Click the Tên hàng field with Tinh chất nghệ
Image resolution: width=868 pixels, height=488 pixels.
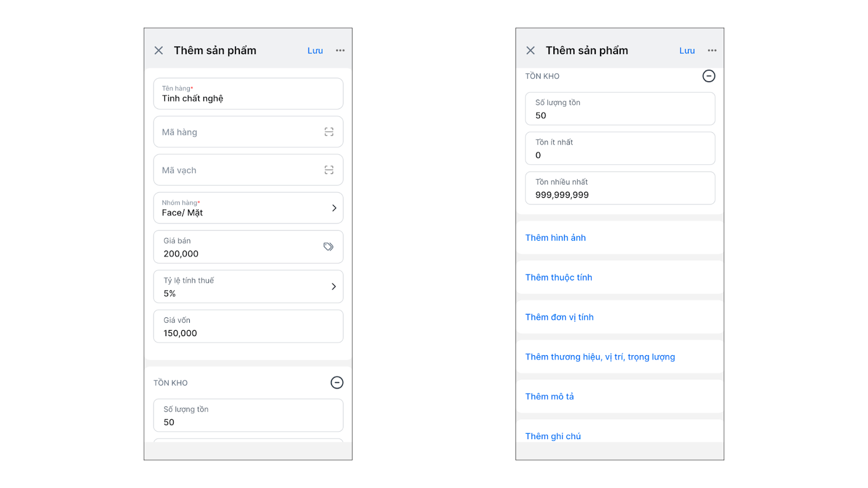(248, 94)
